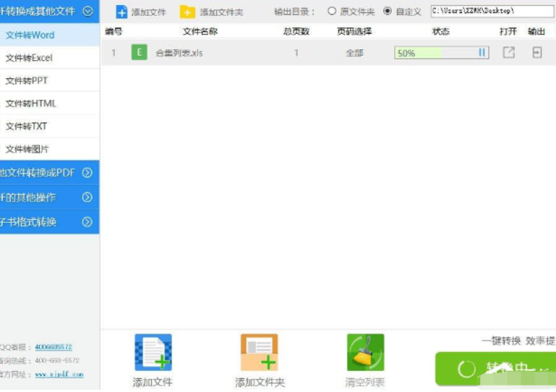Select 文件转图片 in the sidebar

(x=50, y=149)
